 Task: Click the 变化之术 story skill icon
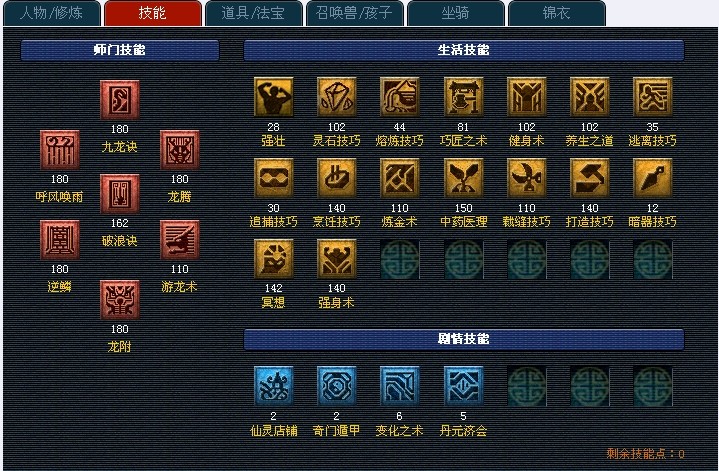(399, 386)
